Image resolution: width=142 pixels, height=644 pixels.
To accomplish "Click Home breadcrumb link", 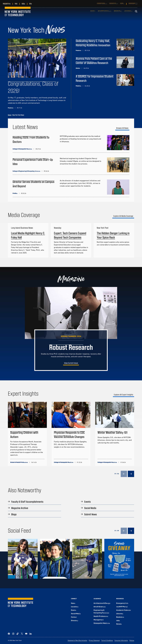I will click(x=9, y=115).
